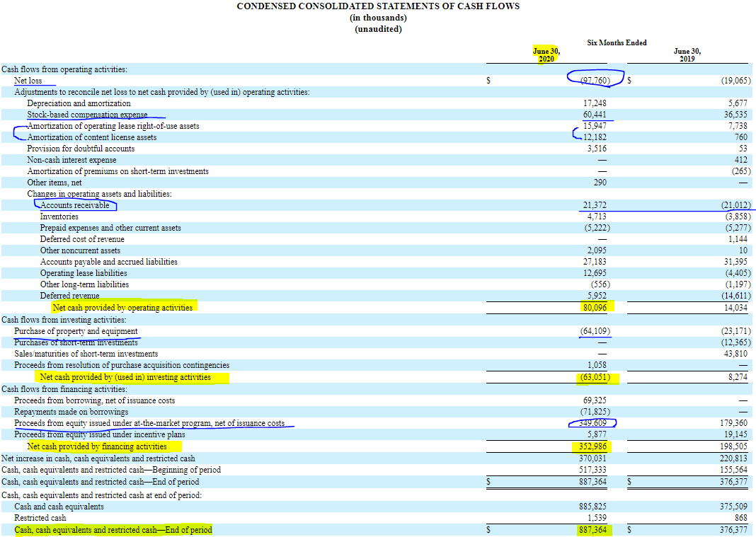The width and height of the screenshot is (756, 537).
Task: Click 'Other items, net' row label
Action: click(54, 183)
